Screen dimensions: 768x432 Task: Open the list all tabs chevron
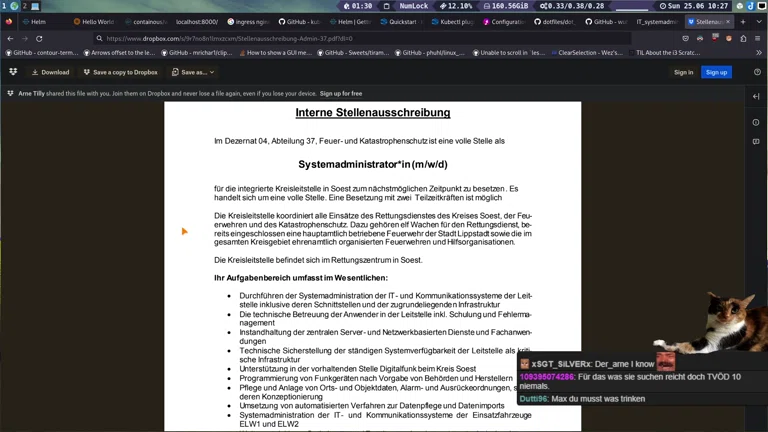click(x=759, y=22)
